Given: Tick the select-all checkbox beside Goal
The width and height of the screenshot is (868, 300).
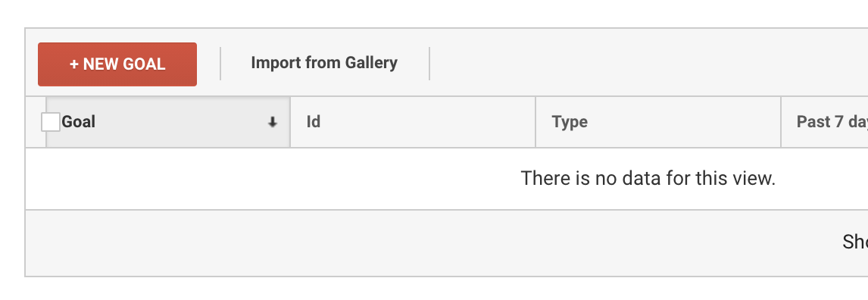Looking at the screenshot, I should 51,122.
